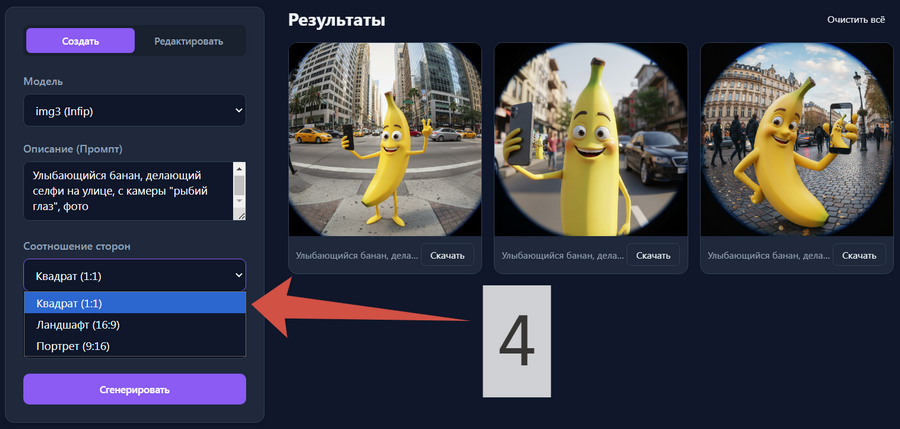
Task: Download the first result with Скачать
Action: tap(447, 256)
